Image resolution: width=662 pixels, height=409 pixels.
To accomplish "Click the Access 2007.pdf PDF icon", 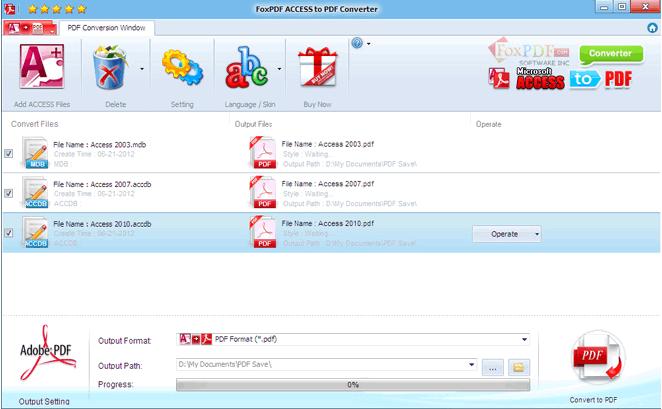I will 263,192.
